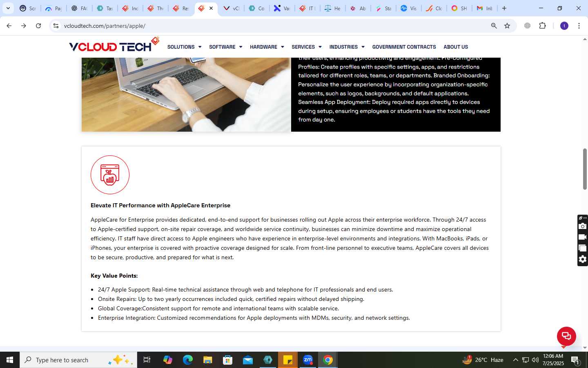Click the screenshot camera icon in side panel

(x=583, y=226)
